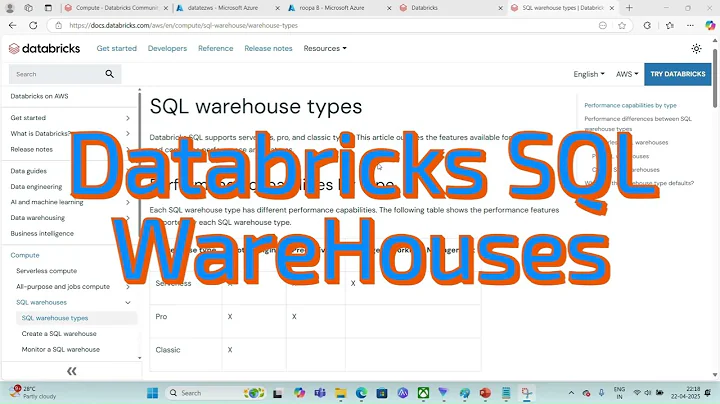Expand the Resources dropdown menu
This screenshot has width=720, height=404.
click(x=325, y=48)
